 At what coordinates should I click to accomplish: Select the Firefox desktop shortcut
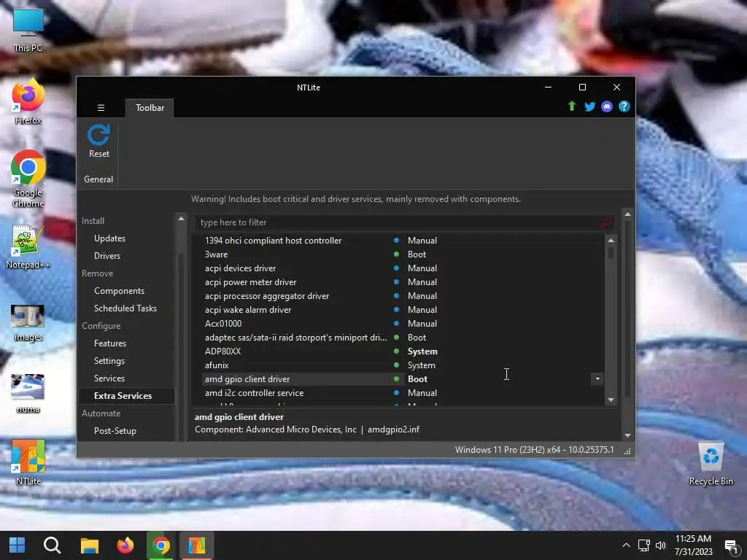coord(28,102)
